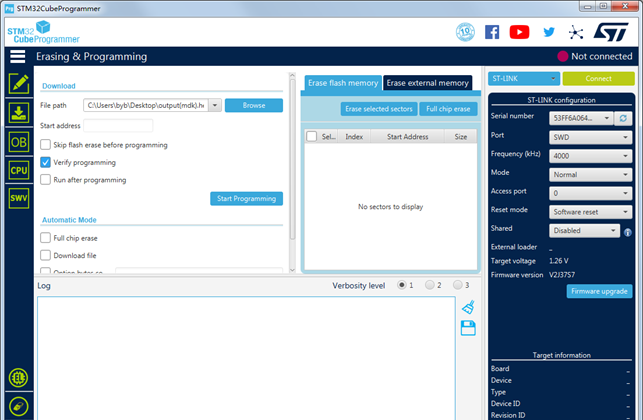
Task: Toggle select-all sectors checkbox in table header
Action: coord(312,136)
